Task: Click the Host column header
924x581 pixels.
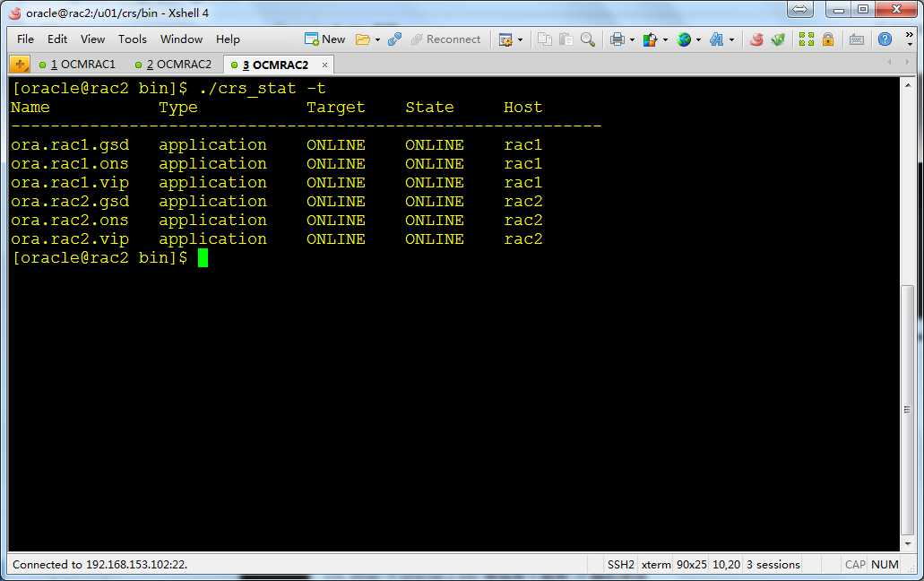Action: pos(522,108)
